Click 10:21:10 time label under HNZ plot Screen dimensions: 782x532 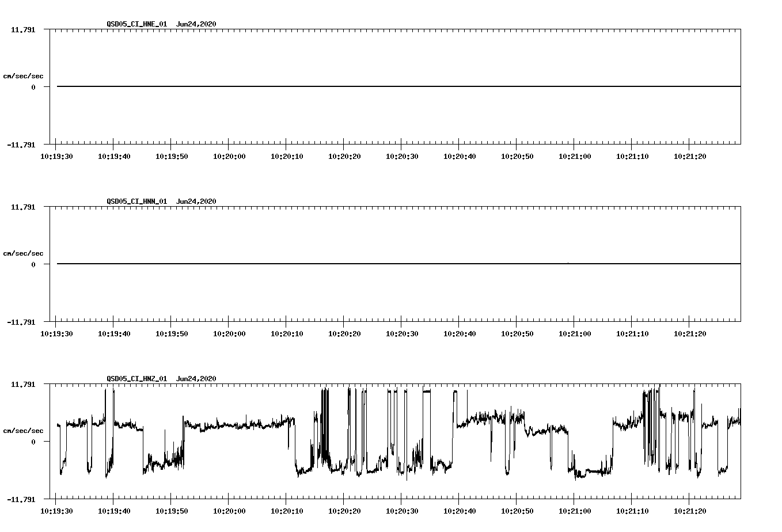tap(632, 511)
